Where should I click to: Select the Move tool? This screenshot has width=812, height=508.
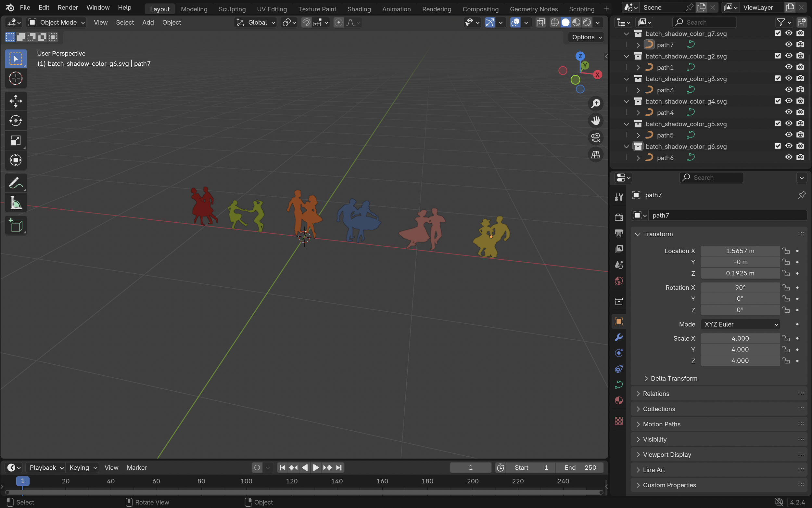coord(16,101)
